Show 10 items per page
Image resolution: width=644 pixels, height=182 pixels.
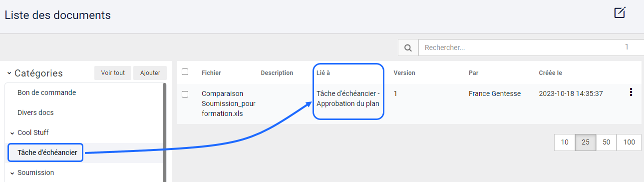point(565,142)
